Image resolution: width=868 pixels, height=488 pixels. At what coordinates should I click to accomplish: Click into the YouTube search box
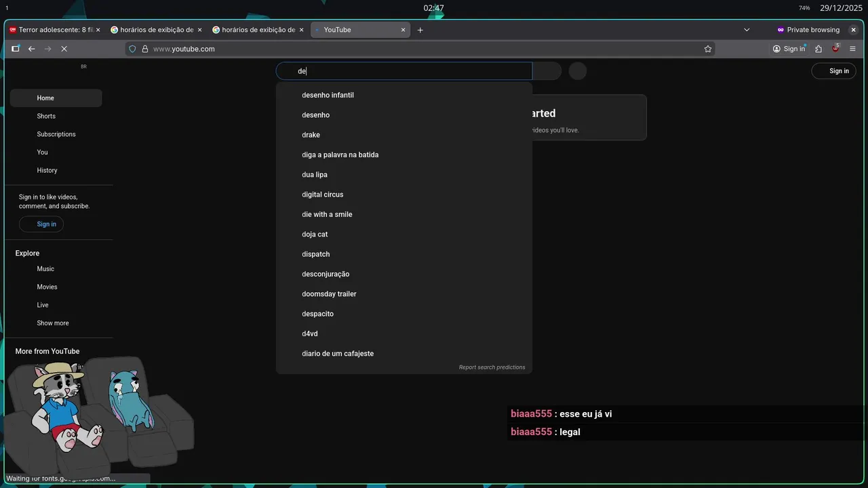[404, 71]
